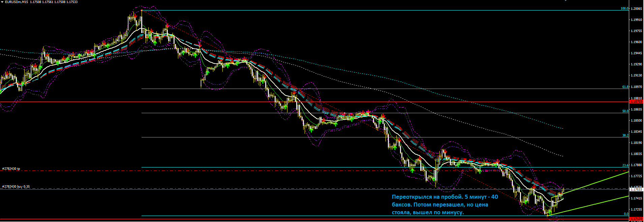This screenshot has width=644, height=222.
Task: Select the Fibonacci 38.2 level label
Action: point(625,135)
